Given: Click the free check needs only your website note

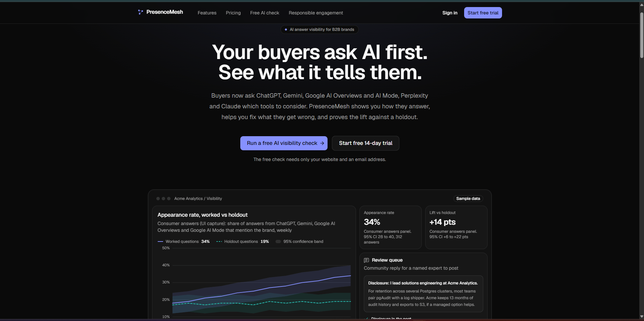Looking at the screenshot, I should (x=319, y=159).
